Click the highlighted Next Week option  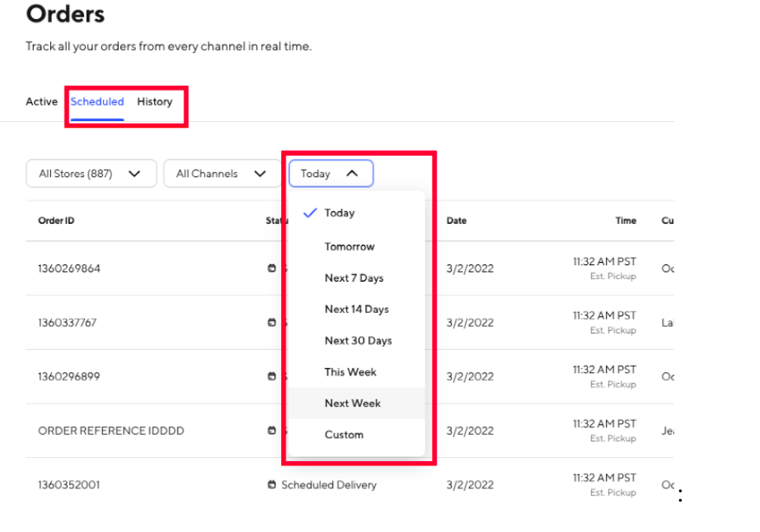[x=353, y=404]
